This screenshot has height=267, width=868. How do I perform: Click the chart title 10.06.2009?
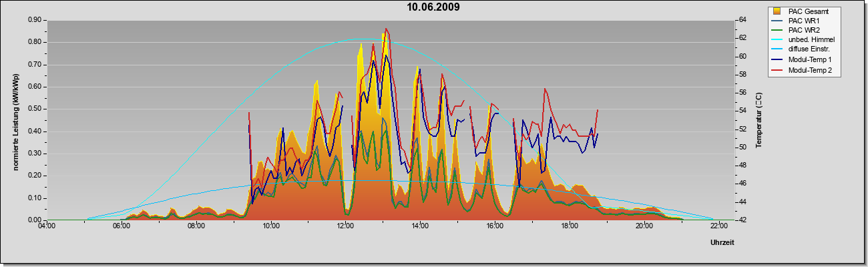433,7
